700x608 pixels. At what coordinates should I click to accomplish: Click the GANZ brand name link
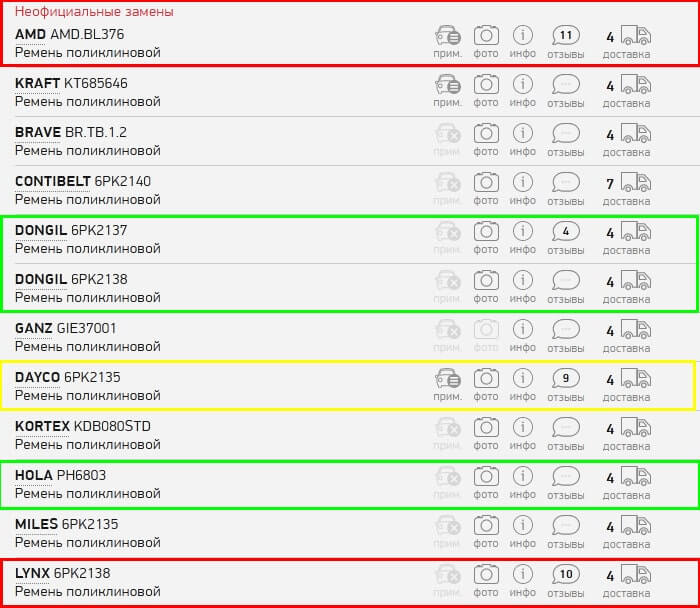35,328
